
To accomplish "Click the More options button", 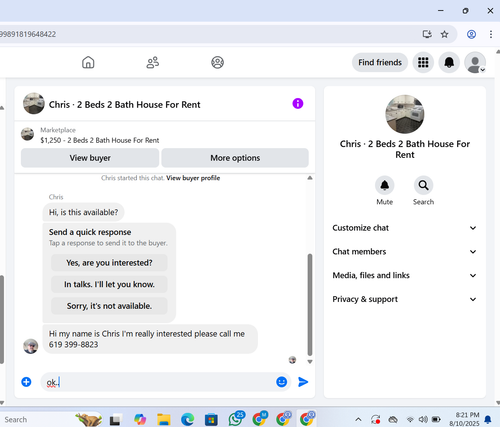I will [x=235, y=158].
